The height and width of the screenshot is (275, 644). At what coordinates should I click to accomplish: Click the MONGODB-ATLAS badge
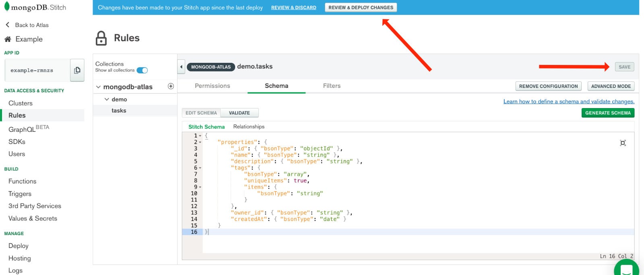211,67
